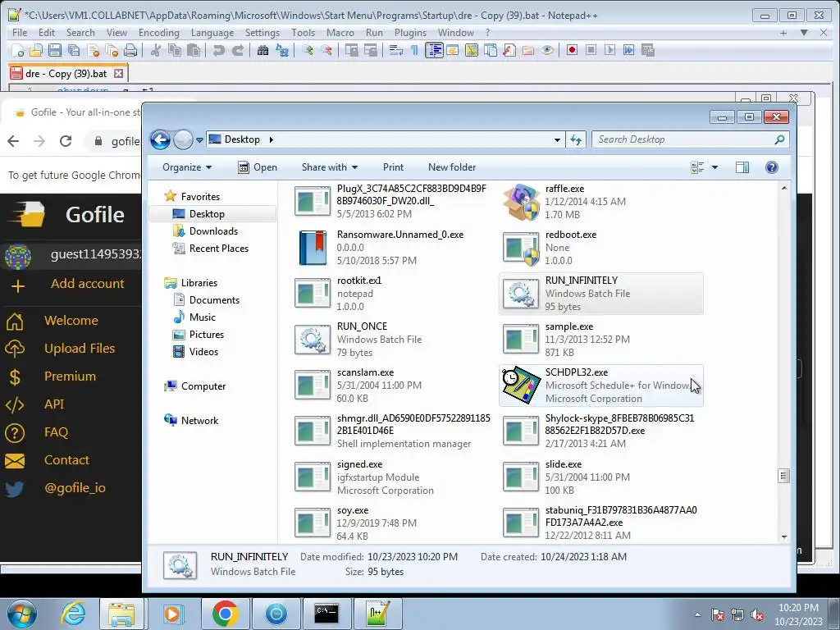Open the Encoding menu in Notepad++
The height and width of the screenshot is (630, 840).
pyautogui.click(x=159, y=33)
